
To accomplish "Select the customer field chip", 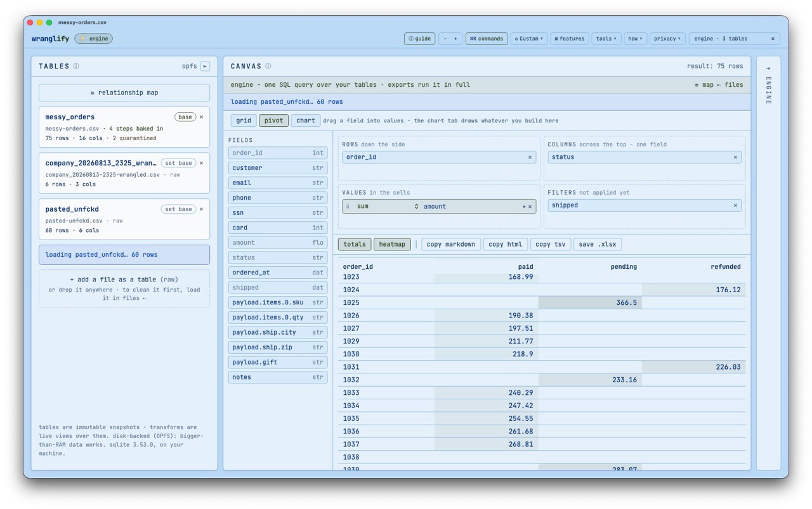I will click(278, 168).
